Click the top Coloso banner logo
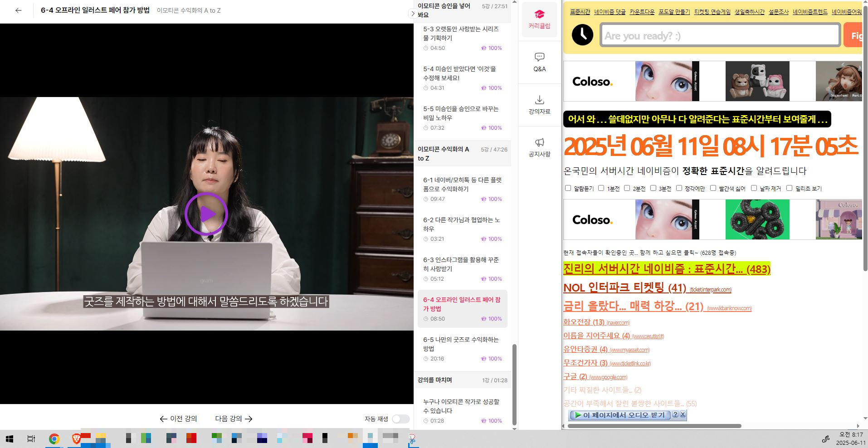868x448 pixels. (x=592, y=82)
